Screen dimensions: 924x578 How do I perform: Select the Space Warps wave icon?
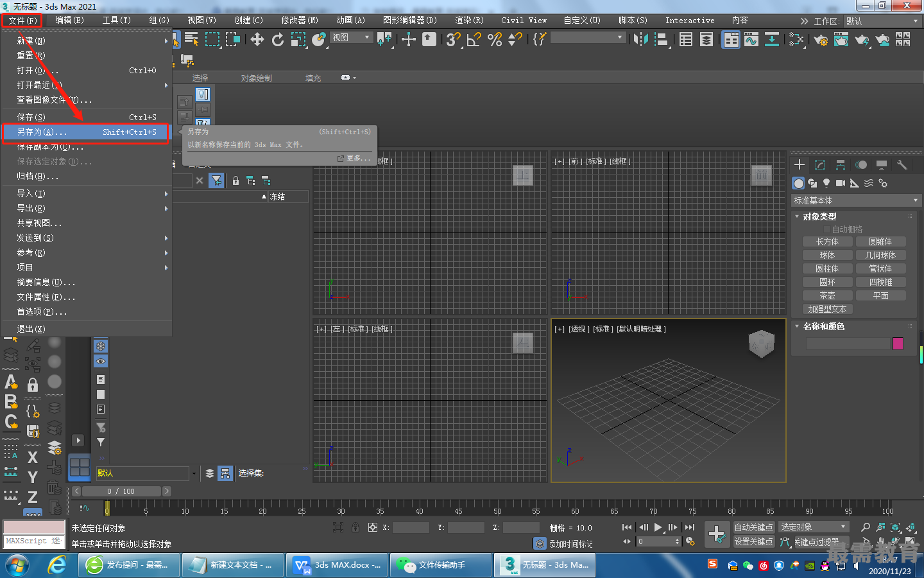[x=869, y=183]
